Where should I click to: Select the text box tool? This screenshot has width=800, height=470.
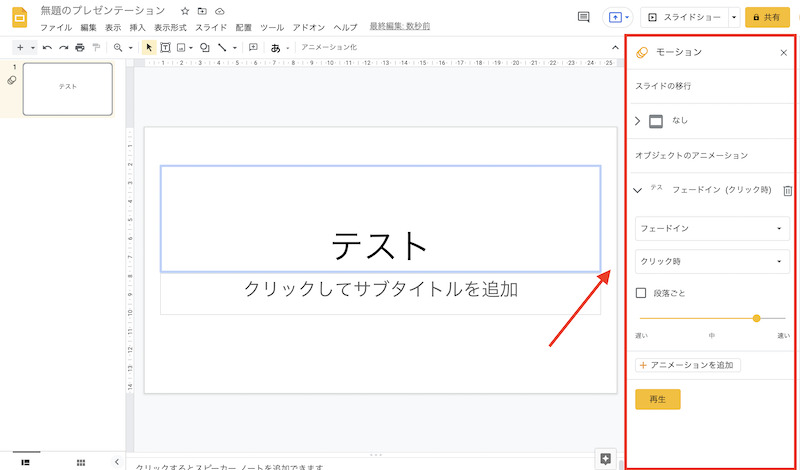click(x=165, y=47)
